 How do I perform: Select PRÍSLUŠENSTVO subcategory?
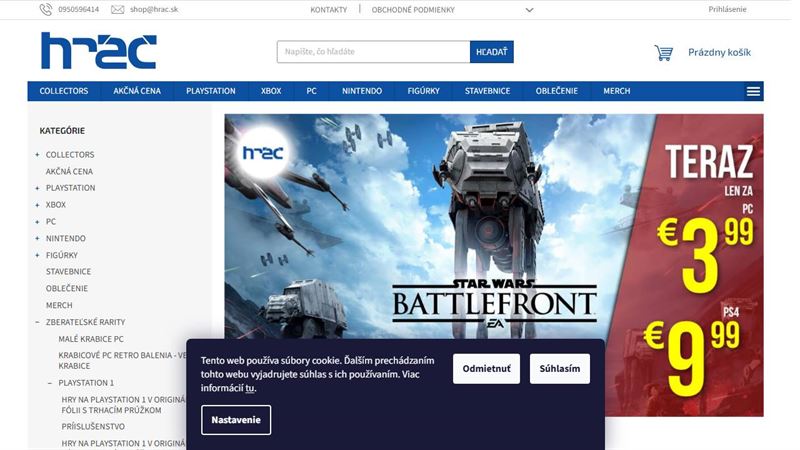(93, 427)
